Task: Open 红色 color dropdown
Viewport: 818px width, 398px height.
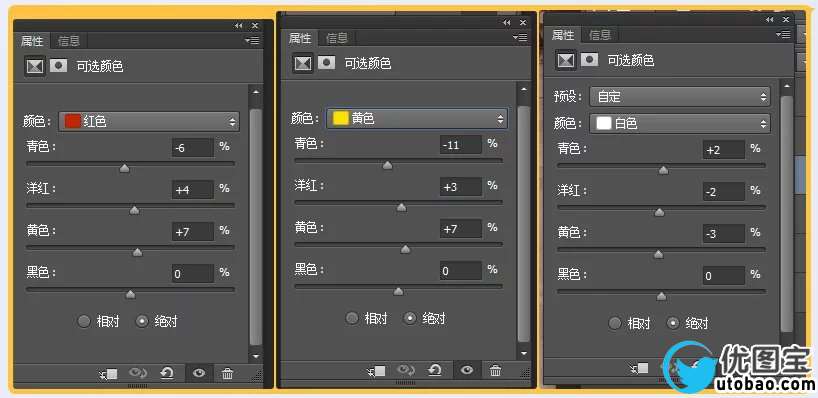Action: [149, 122]
